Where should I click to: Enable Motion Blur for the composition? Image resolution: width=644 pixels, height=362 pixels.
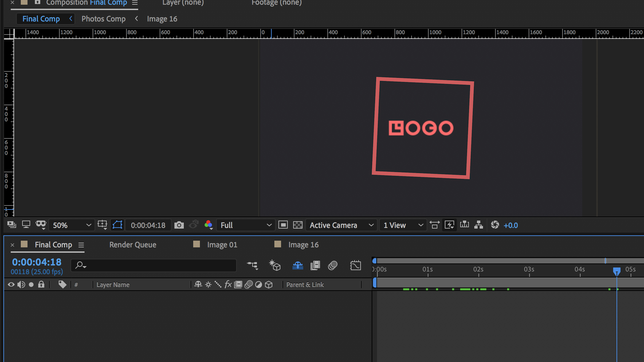coord(333,265)
